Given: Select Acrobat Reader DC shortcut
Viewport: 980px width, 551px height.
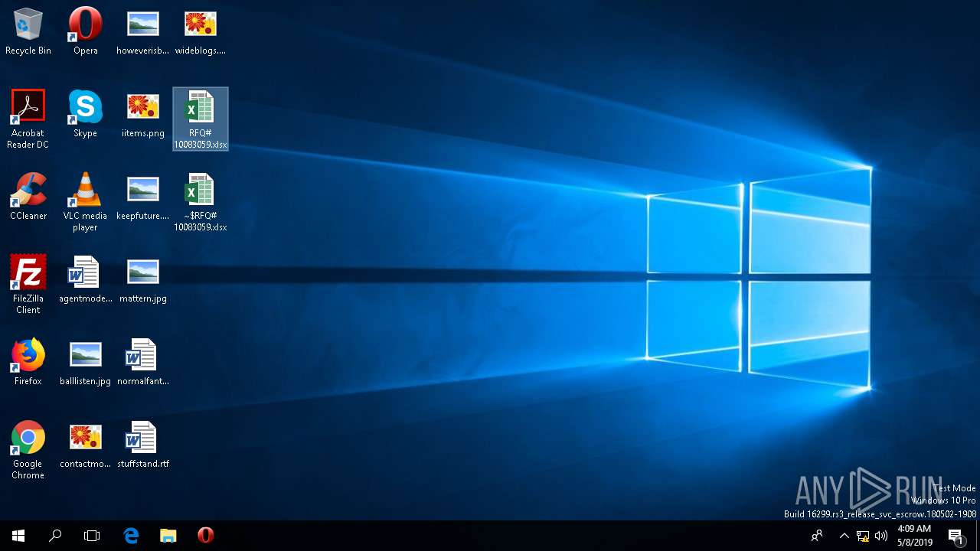Looking at the screenshot, I should (x=28, y=119).
